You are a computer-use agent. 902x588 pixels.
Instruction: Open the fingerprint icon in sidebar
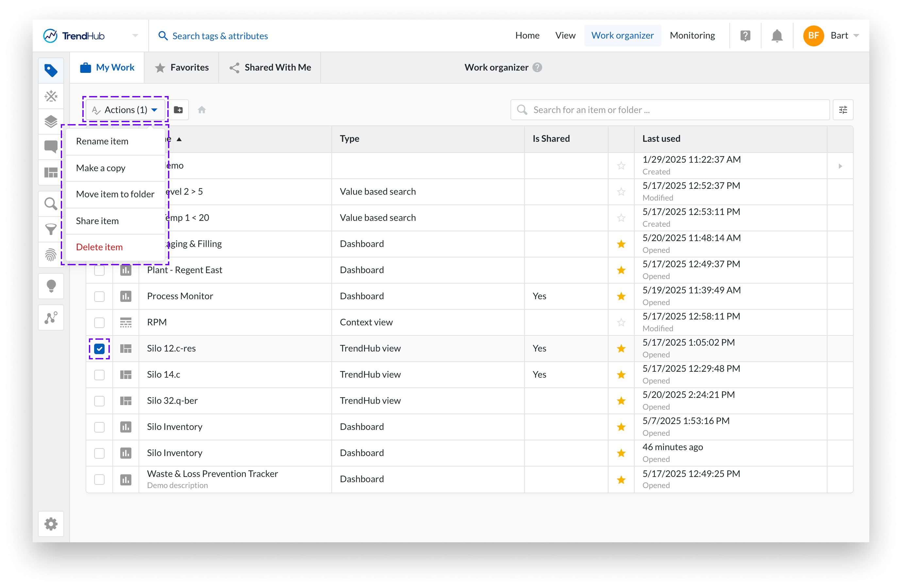pos(51,254)
